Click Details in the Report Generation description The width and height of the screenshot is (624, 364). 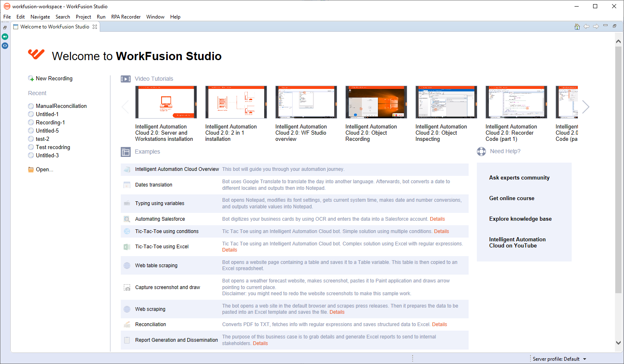(x=260, y=343)
